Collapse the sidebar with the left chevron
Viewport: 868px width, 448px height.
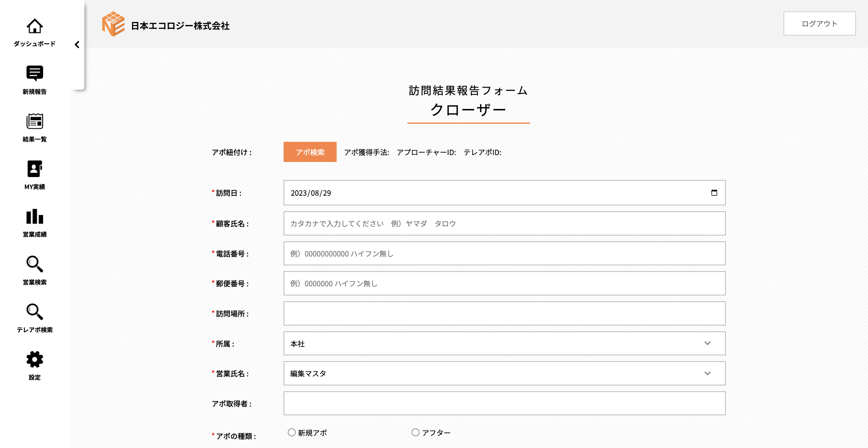77,45
